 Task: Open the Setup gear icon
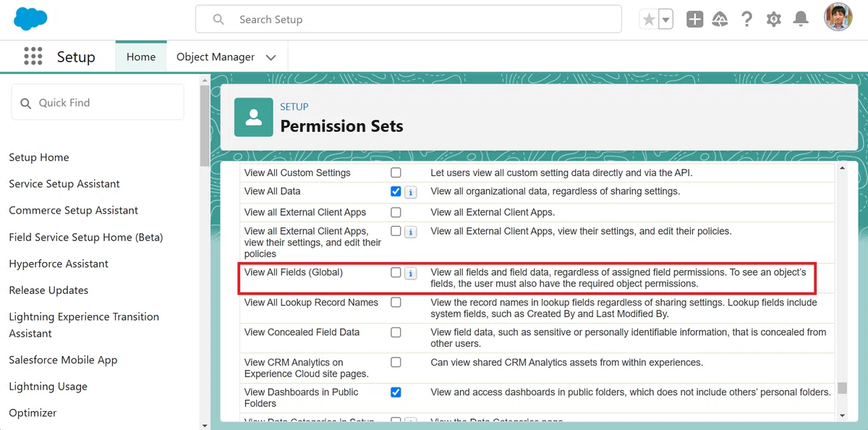[774, 20]
